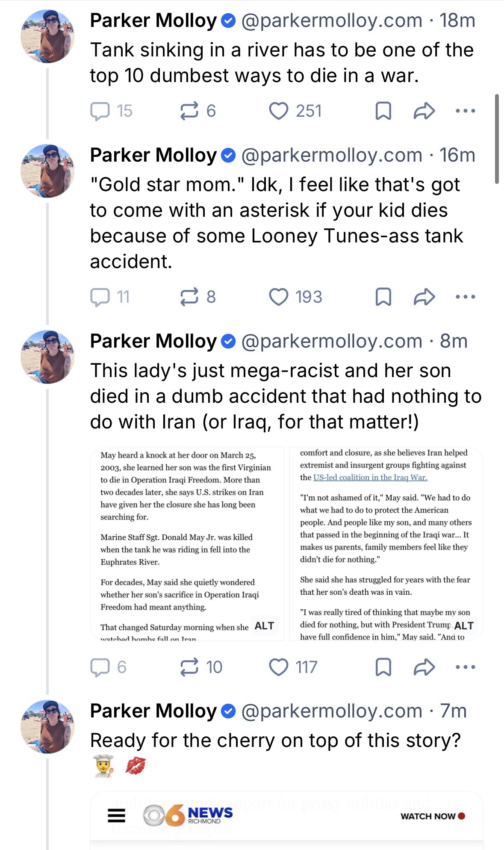
Task: Repost the 'Gold star mom' post
Action: 189,297
